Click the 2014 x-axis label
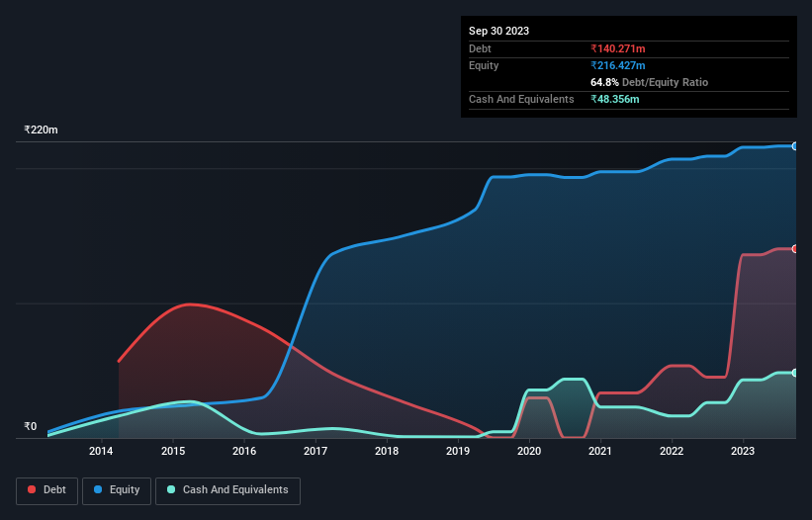The image size is (812, 520). [101, 451]
